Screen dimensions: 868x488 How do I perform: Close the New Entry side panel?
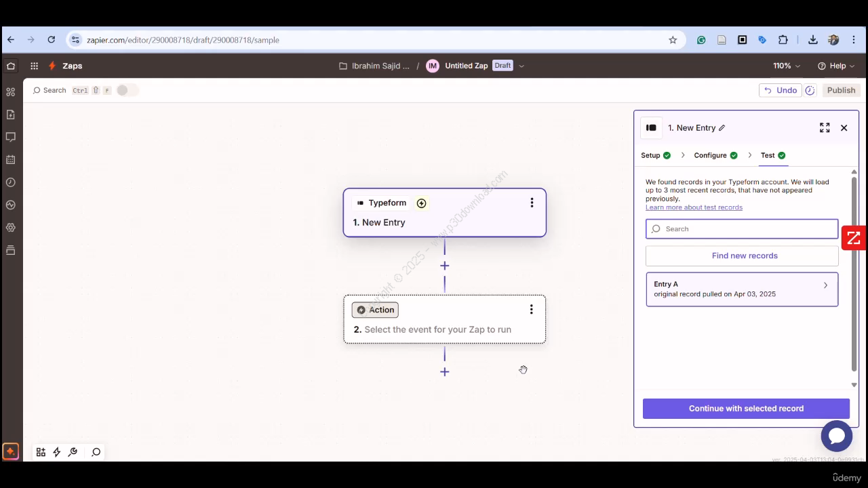(x=844, y=127)
